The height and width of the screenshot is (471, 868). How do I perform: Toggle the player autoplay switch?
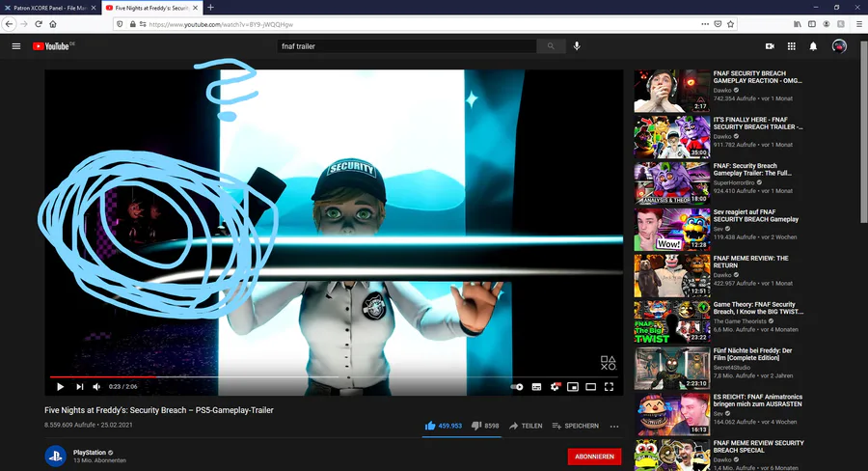(x=517, y=387)
